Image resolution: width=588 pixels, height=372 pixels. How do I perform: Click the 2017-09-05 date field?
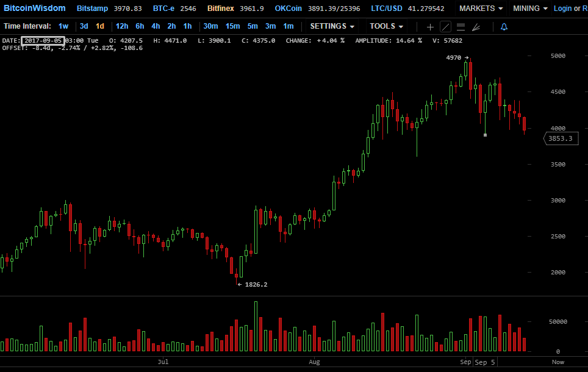click(x=42, y=40)
